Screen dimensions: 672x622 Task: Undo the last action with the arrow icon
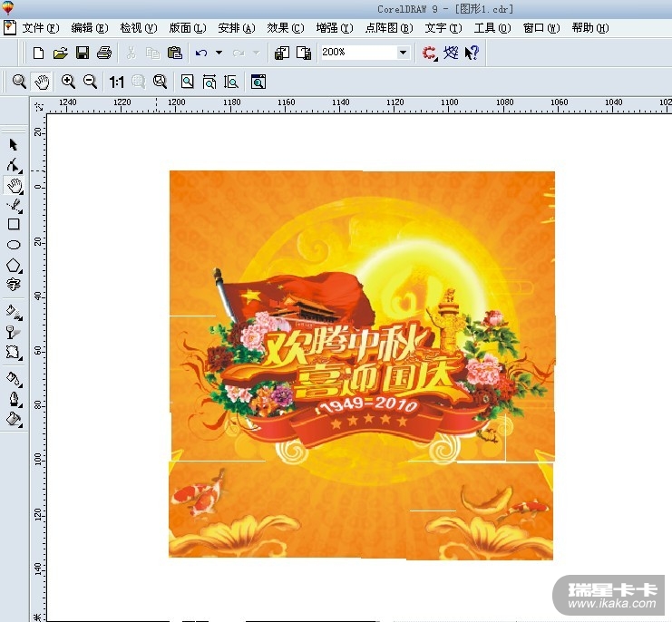201,53
